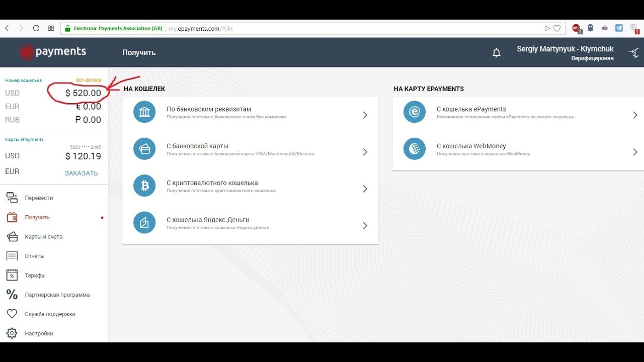This screenshot has width=644, height=362.
Task: Click the logout door icon
Action: point(634,52)
